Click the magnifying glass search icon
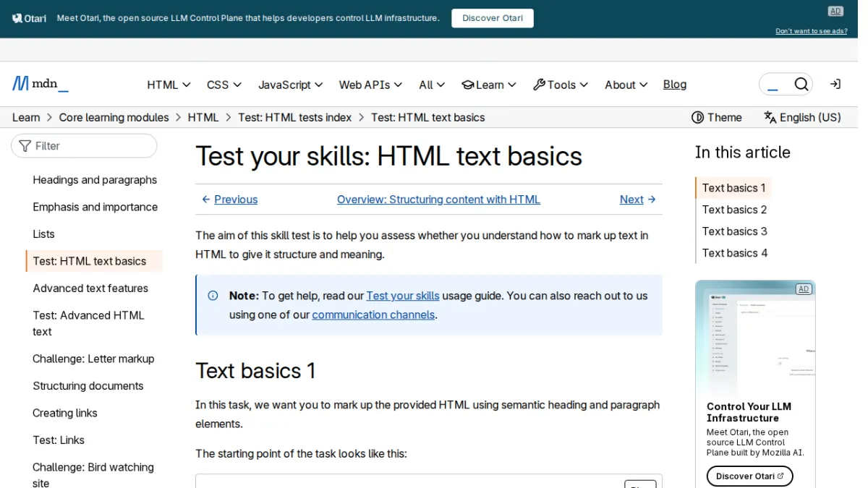Image resolution: width=868 pixels, height=488 pixels. [801, 85]
